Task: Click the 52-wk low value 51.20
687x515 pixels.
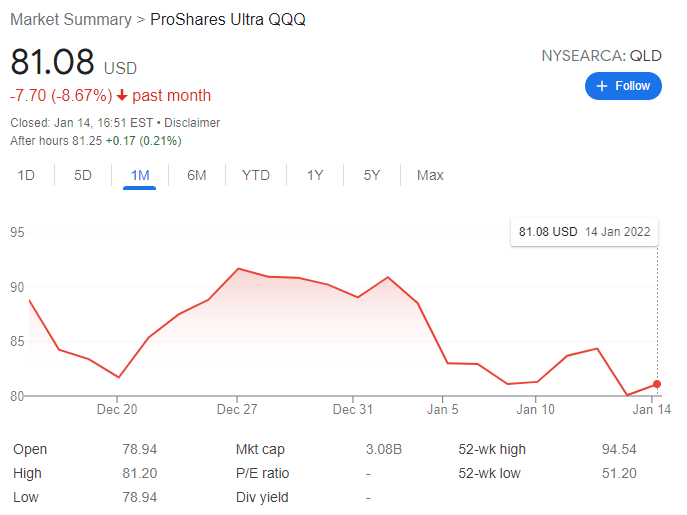Action: [x=619, y=473]
